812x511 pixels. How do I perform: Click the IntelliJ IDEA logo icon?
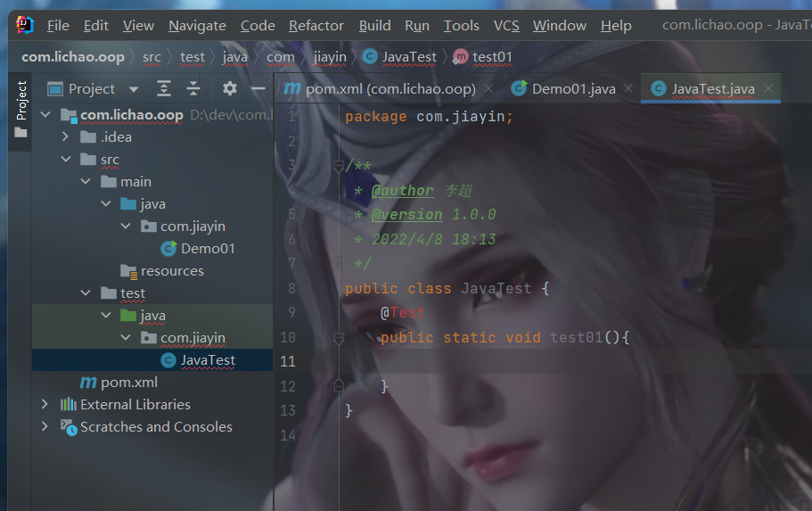(x=24, y=24)
